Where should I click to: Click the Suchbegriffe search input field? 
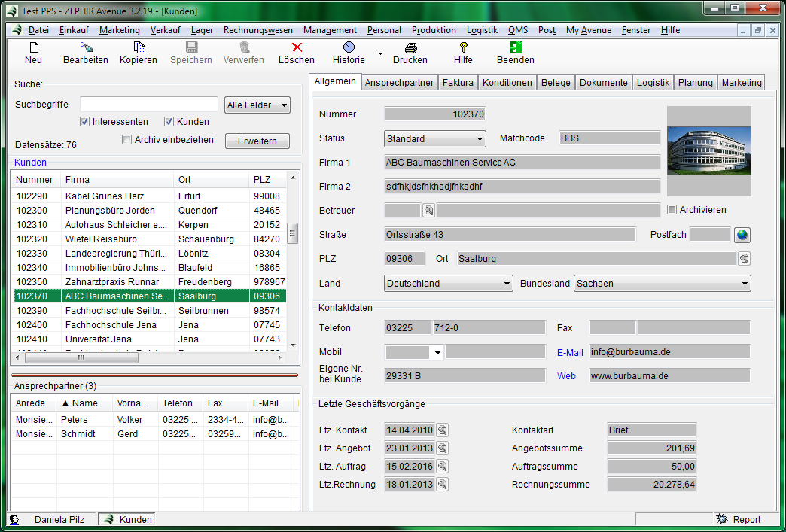(x=148, y=105)
